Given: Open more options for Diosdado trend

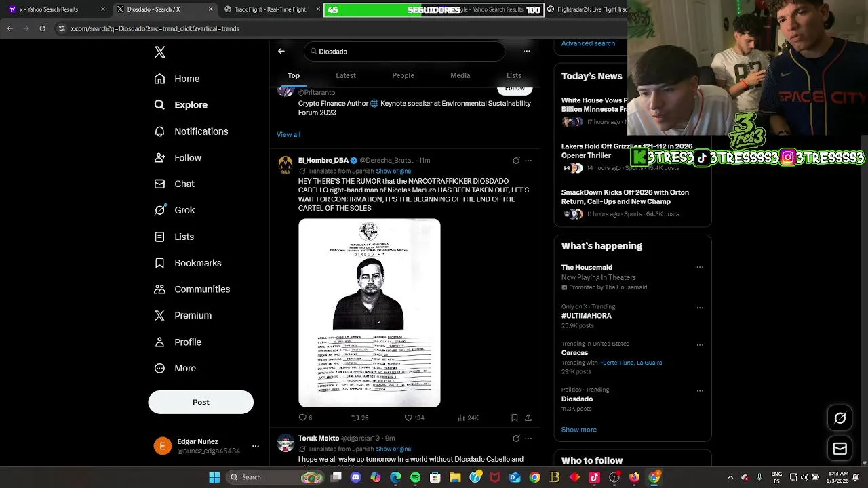Looking at the screenshot, I should click(x=700, y=390).
